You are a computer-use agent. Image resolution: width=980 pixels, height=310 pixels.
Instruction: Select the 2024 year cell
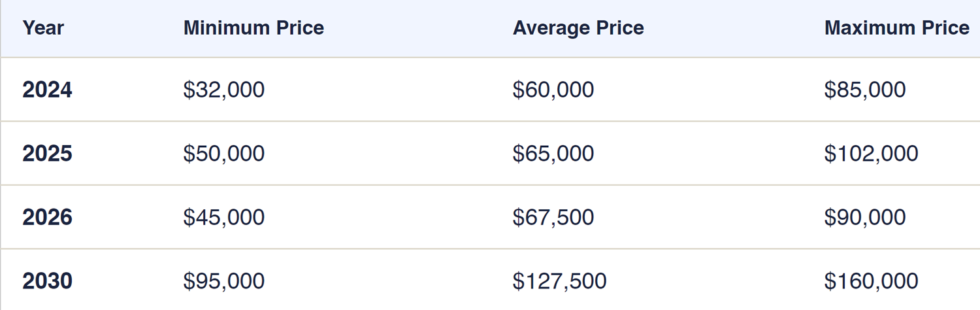coord(47,90)
